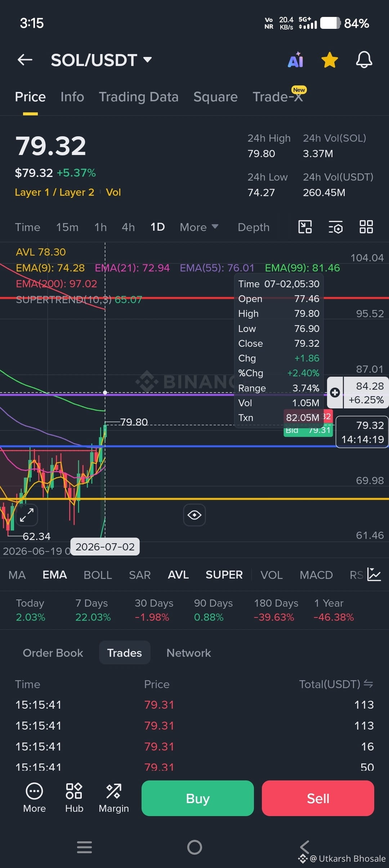Switch to the Info tab

point(72,97)
